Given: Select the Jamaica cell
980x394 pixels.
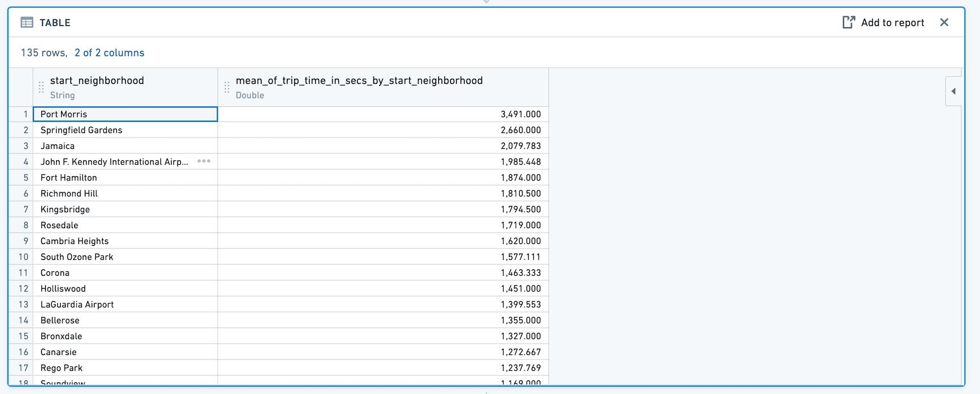Looking at the screenshot, I should (x=125, y=146).
